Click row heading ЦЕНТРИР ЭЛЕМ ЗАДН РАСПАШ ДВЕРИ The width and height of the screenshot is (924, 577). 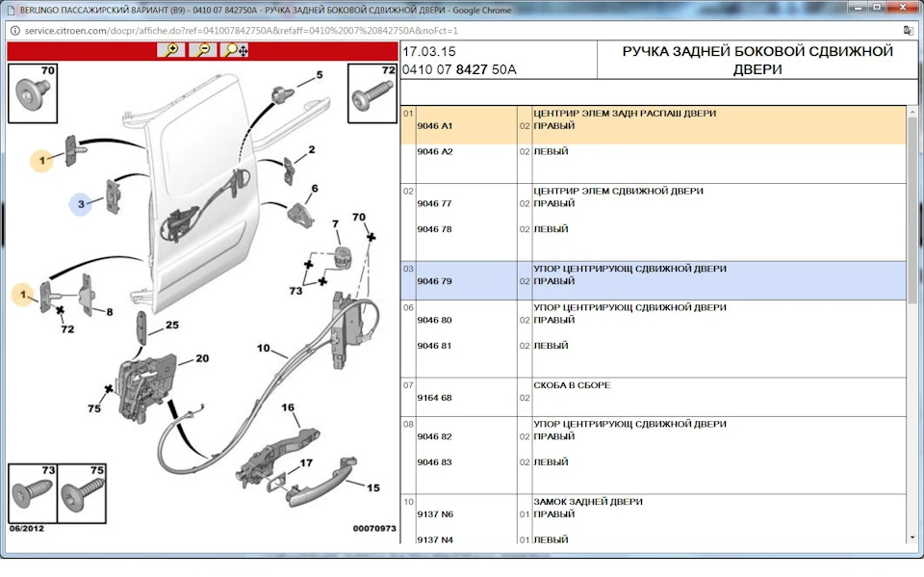pyautogui.click(x=625, y=114)
